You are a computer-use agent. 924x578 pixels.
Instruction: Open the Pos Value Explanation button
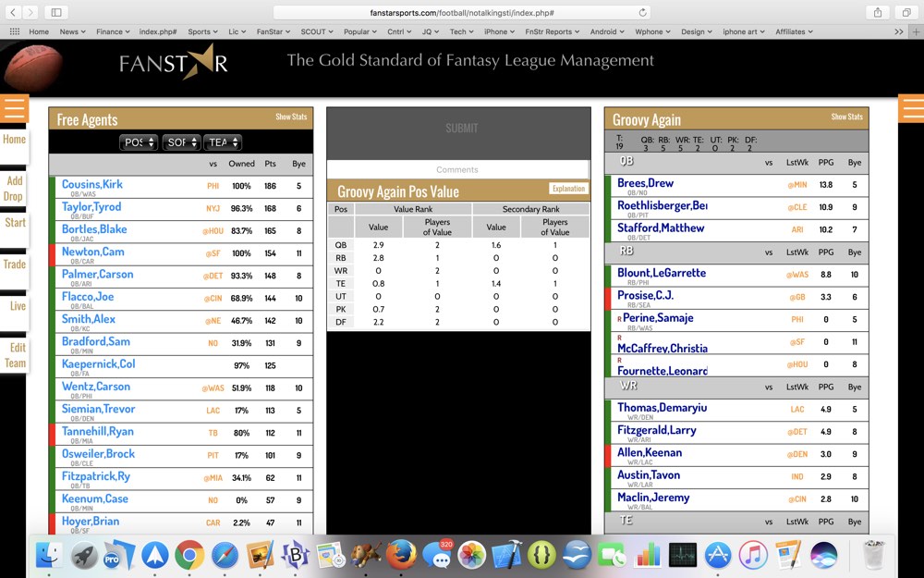568,189
